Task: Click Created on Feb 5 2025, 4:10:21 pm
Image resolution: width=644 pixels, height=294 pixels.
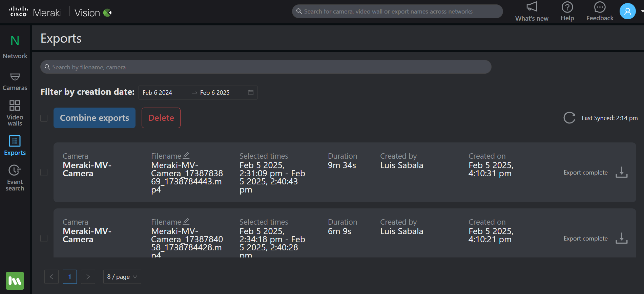Action: pos(491,235)
